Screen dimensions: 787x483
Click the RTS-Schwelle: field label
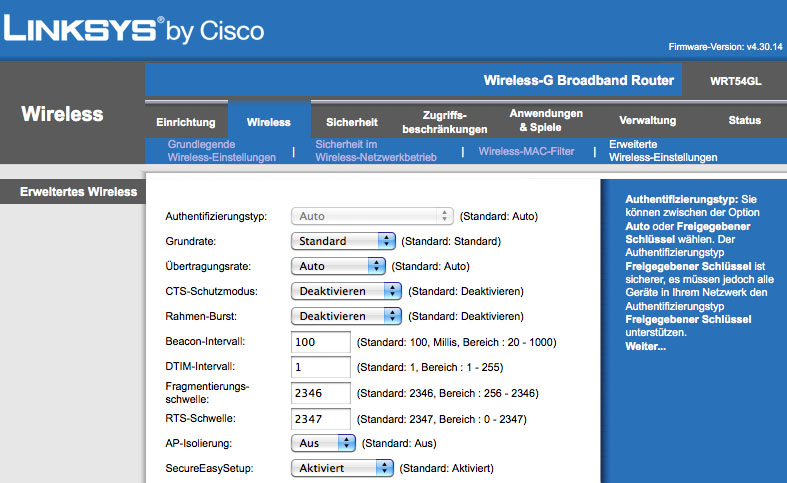click(200, 418)
